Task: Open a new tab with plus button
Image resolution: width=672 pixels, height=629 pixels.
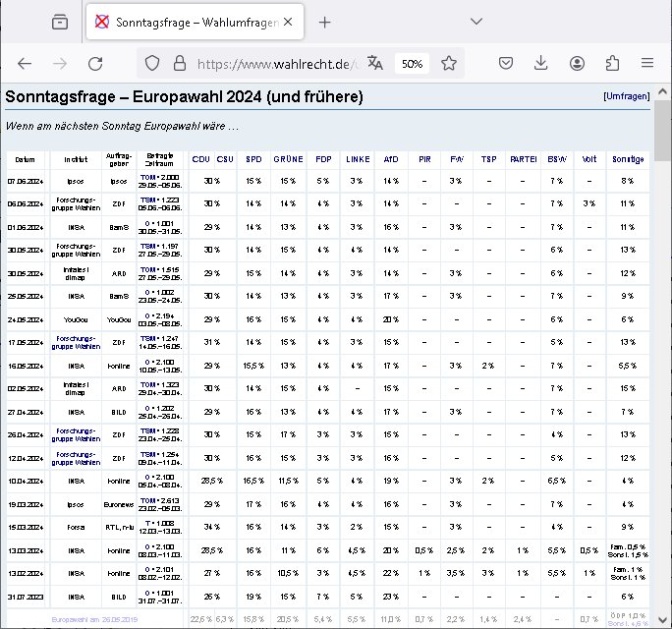Action: (x=325, y=22)
